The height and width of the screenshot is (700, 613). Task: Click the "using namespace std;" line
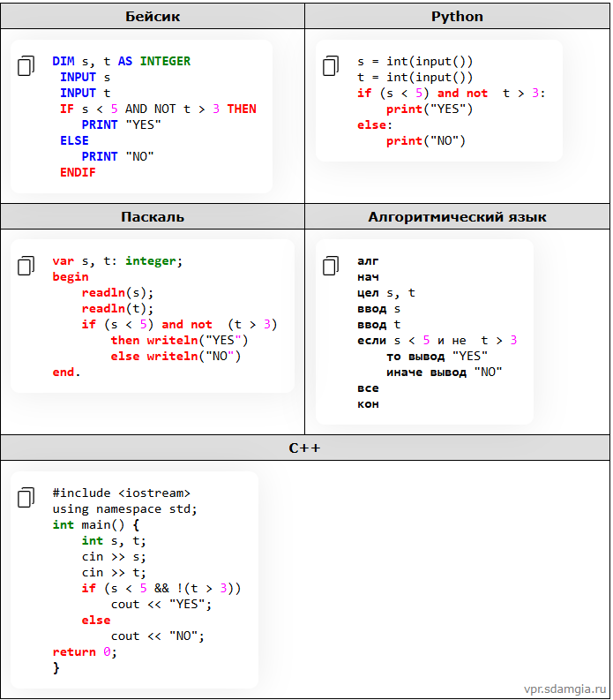pyautogui.click(x=124, y=508)
